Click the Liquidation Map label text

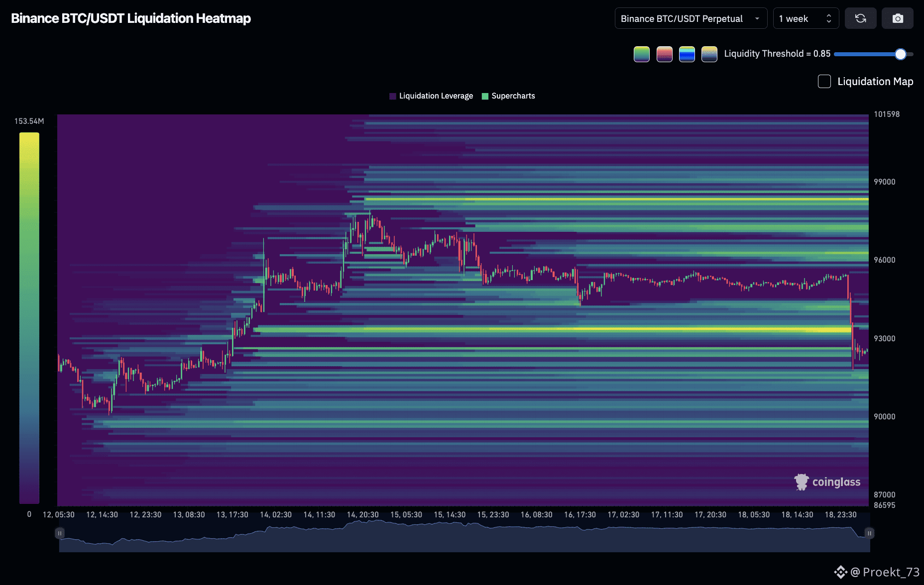pyautogui.click(x=875, y=82)
